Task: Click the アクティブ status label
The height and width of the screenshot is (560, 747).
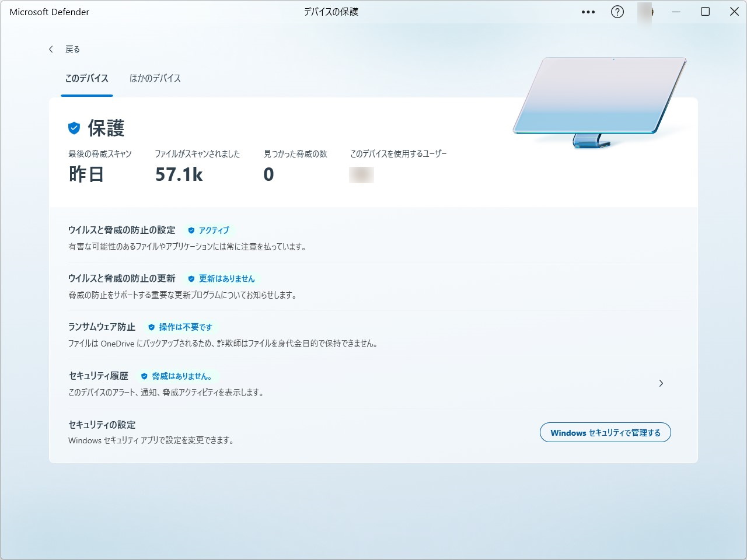Action: click(214, 230)
